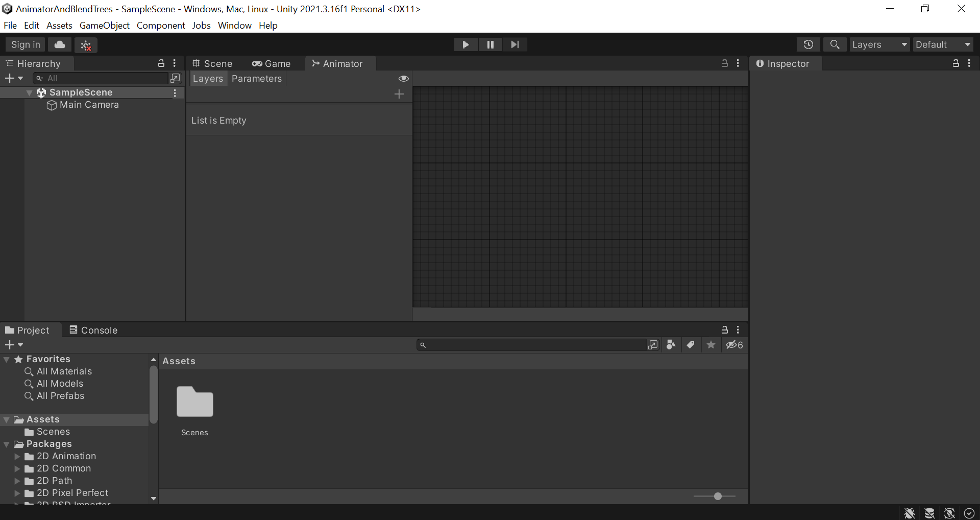The image size is (980, 520).
Task: Collapse the Assets tree folder
Action: click(7, 420)
